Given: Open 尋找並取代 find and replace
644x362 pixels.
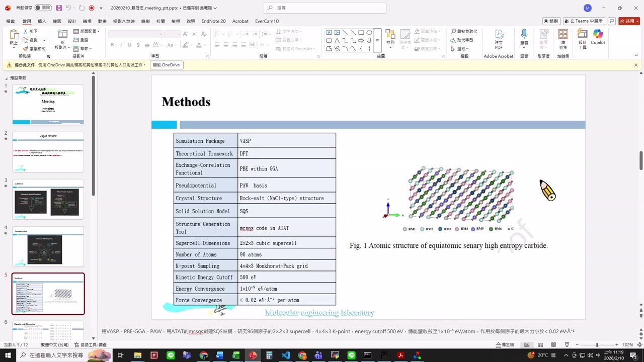Looking at the screenshot, I should point(464,31).
